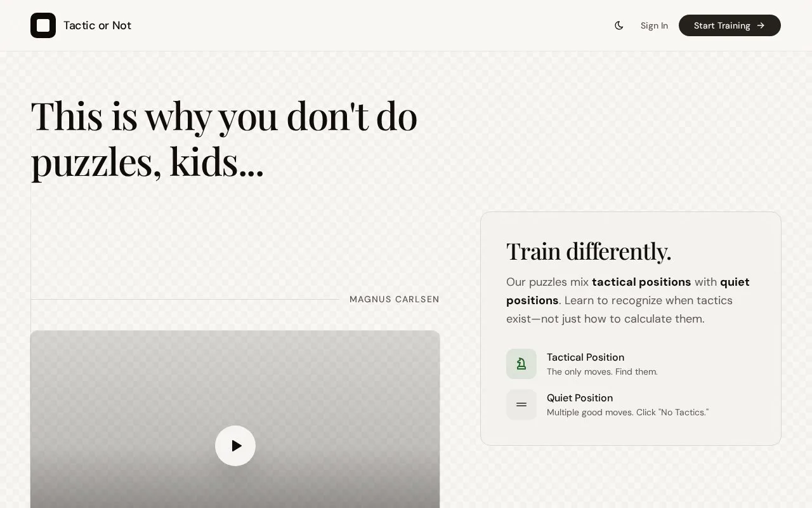Viewport: 812px width, 508px height.
Task: Open the Sign In link
Action: tap(654, 25)
